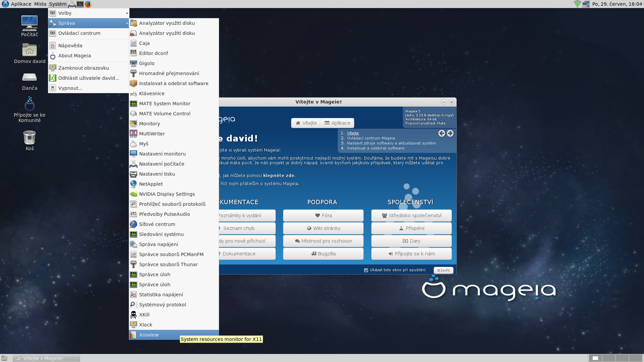Click 'klepněte zde' link in welcome text
This screenshot has width=644, height=362.
[279, 175]
